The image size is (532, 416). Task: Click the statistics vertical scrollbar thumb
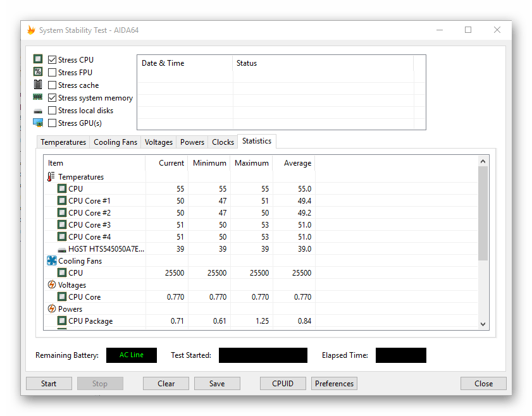[483, 212]
